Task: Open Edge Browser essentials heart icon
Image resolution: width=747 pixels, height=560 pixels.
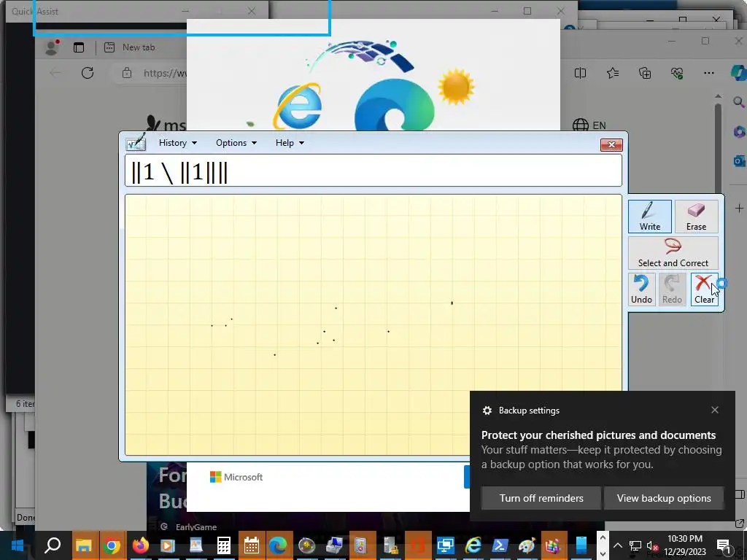Action: 677,73
